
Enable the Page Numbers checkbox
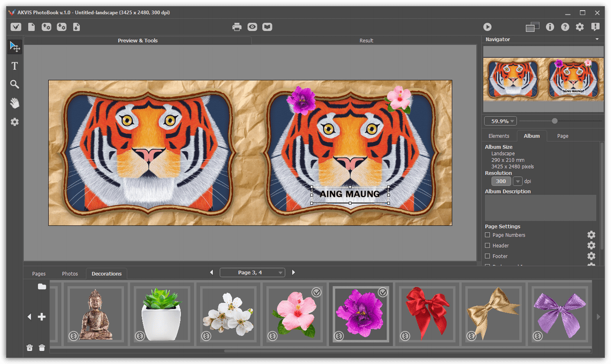pyautogui.click(x=487, y=235)
